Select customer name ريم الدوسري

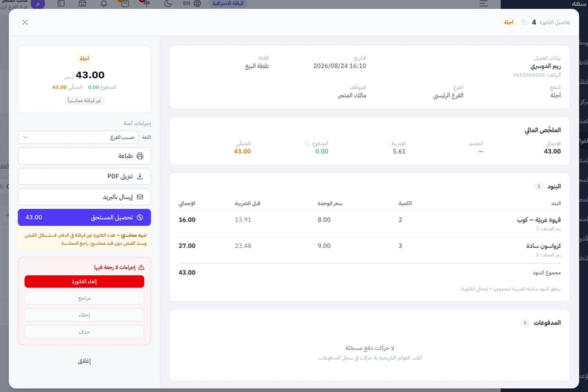coord(545,66)
